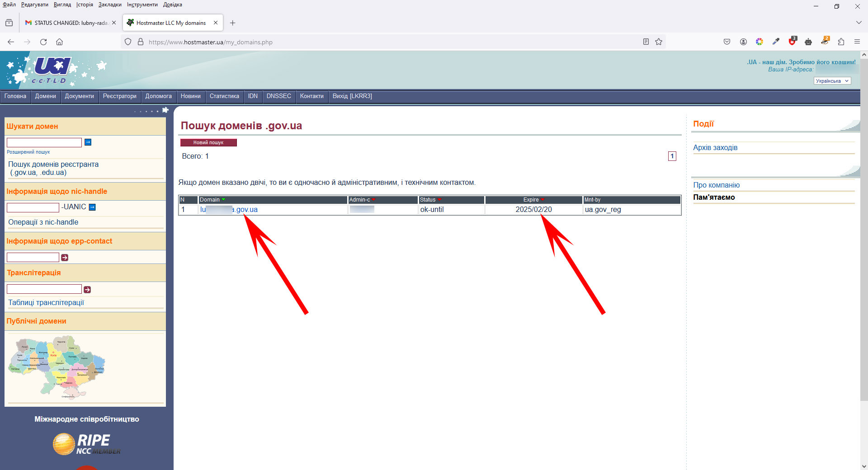Sort table by Status column arrow
868x470 pixels.
(439, 200)
